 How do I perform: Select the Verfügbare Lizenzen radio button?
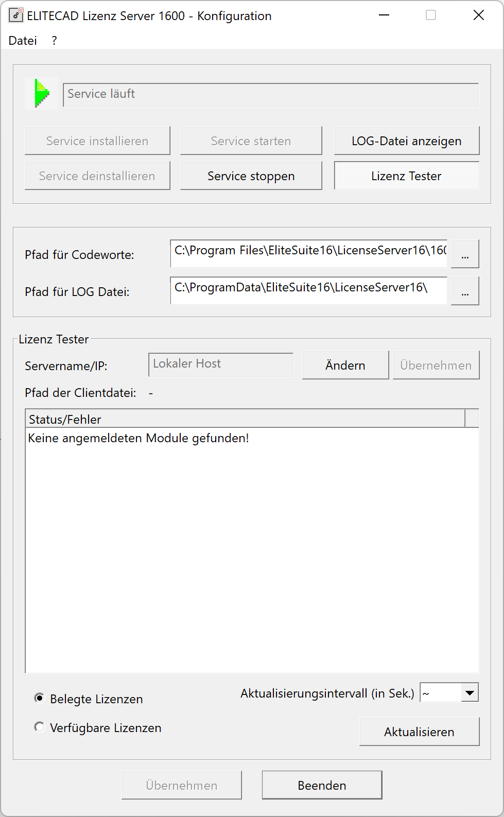pos(39,727)
